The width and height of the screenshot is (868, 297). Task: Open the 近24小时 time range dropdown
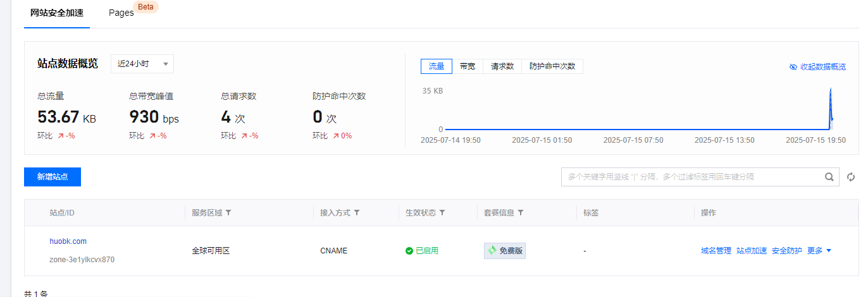142,64
